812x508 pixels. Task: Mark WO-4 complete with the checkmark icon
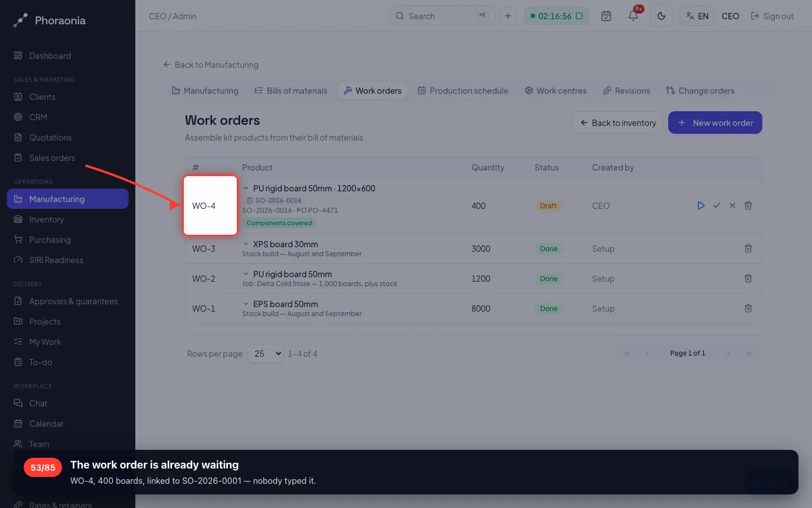tap(717, 205)
